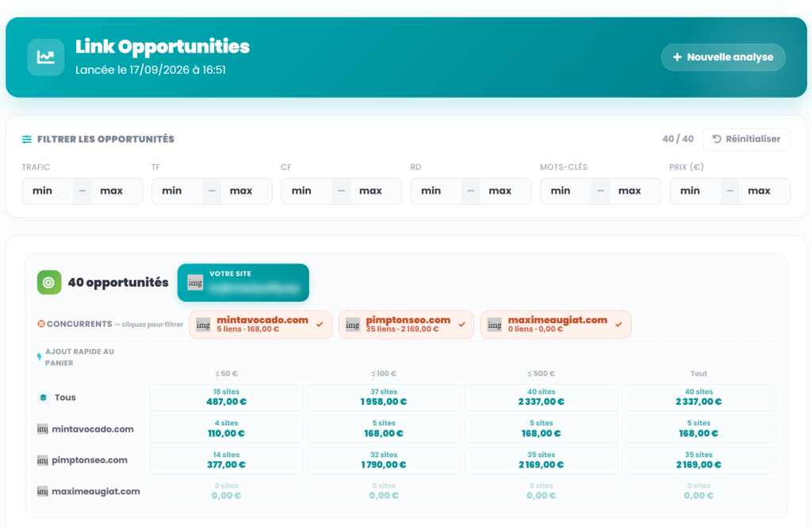Focus the CF min field

pyautogui.click(x=307, y=190)
